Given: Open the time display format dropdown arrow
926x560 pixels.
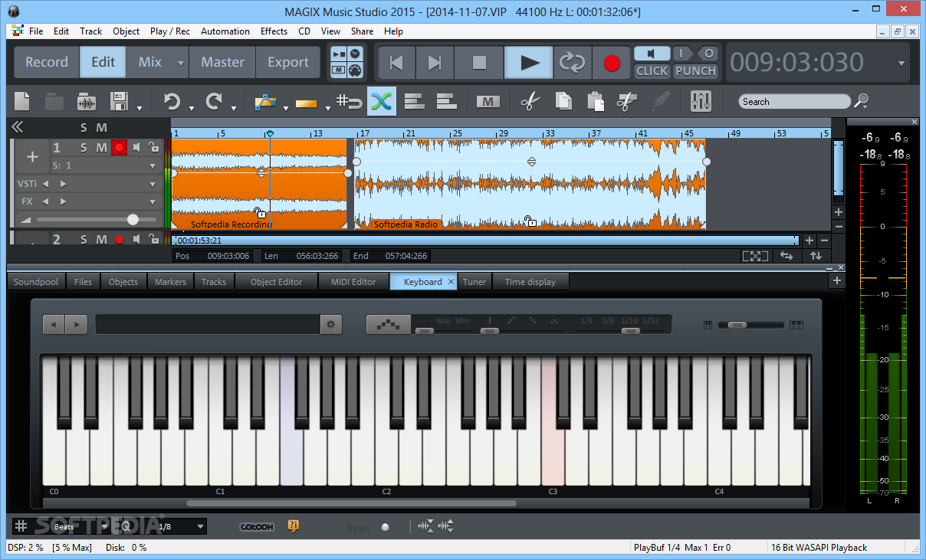Looking at the screenshot, I should pos(901,63).
